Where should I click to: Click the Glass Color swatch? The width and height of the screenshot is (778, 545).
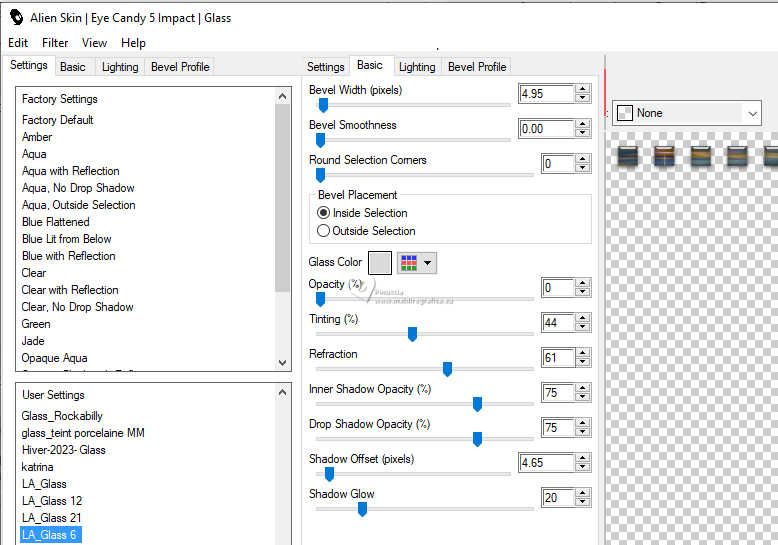[x=380, y=263]
